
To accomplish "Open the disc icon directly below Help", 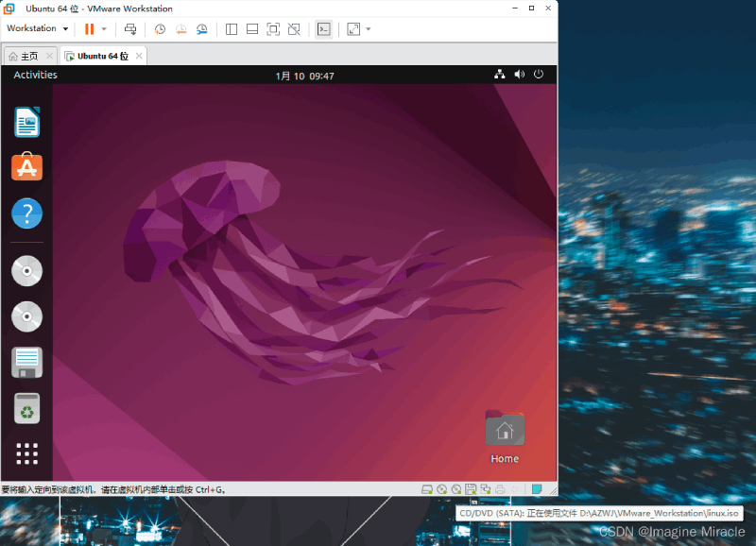I will pos(27,271).
